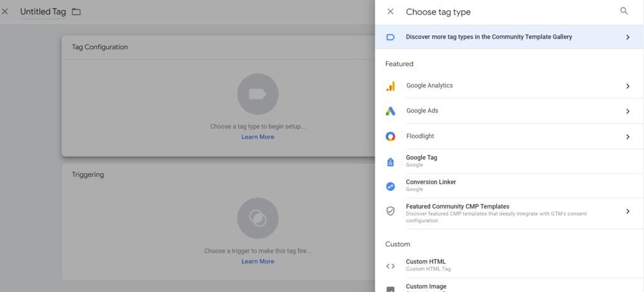This screenshot has height=292, width=644.
Task: Click the Community Template Gallery tag icon
Action: [391, 37]
